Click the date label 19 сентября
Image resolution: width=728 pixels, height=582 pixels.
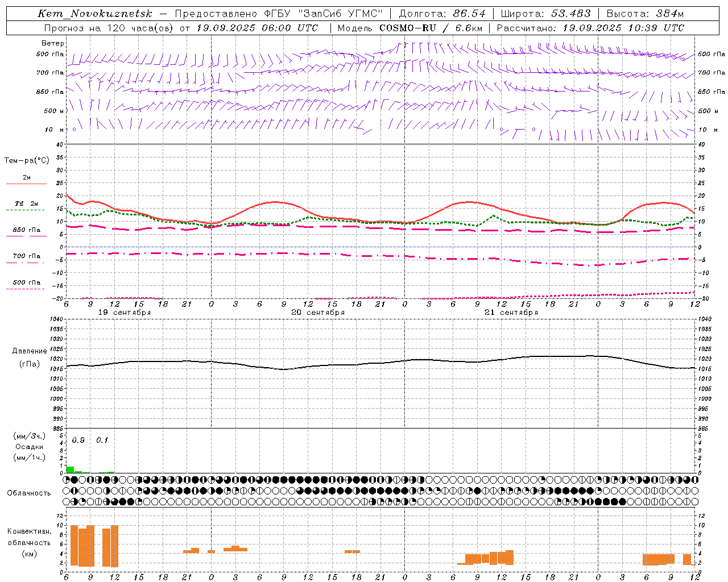[125, 313]
